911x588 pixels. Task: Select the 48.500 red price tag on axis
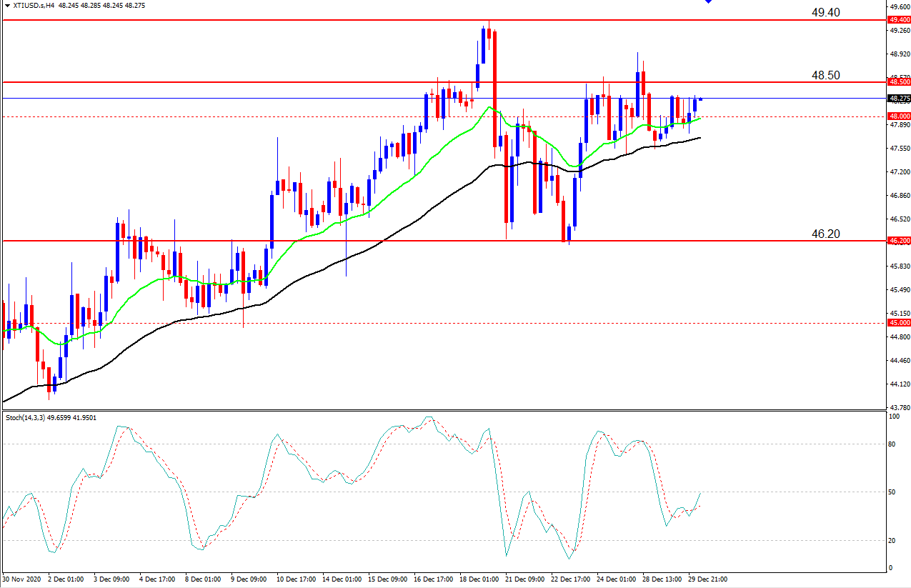point(899,82)
